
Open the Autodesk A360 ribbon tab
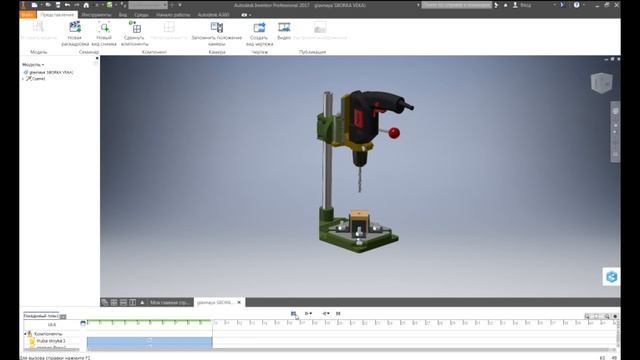point(213,15)
